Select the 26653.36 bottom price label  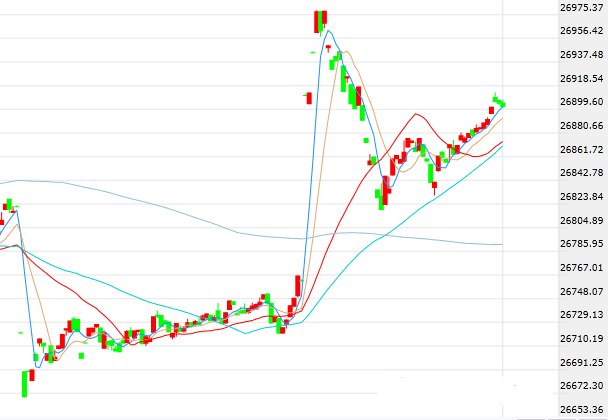point(580,409)
